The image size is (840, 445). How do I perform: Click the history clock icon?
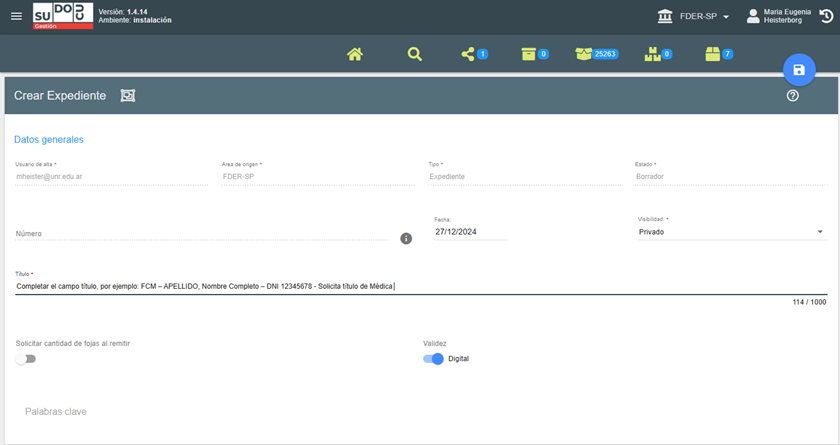825,16
